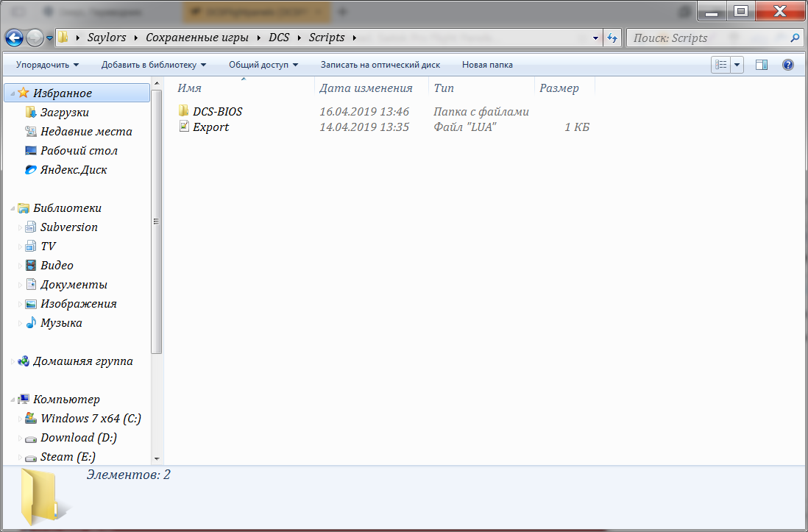The width and height of the screenshot is (808, 532).
Task: Open the TV library
Action: click(x=48, y=247)
